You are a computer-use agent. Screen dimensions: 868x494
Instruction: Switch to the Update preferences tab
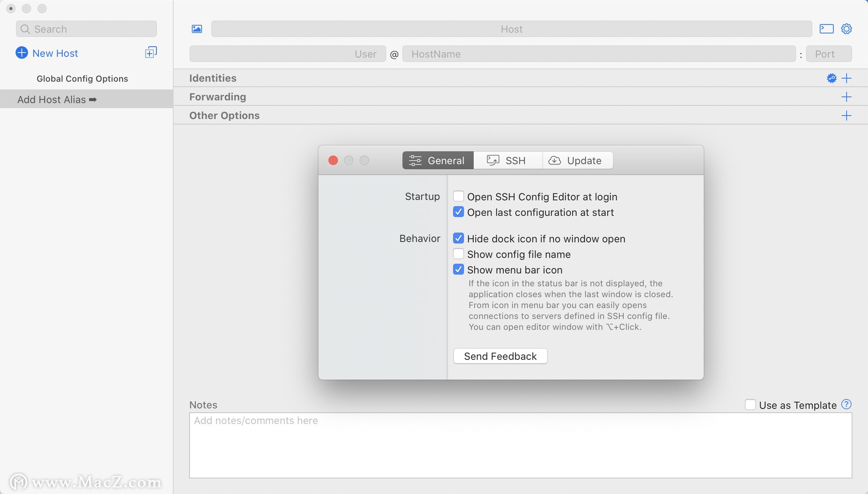pyautogui.click(x=577, y=160)
